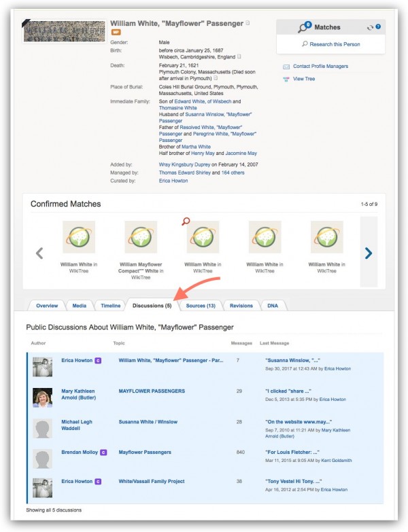Screen dimensions: 408x532
Task: Click the note icon after Wisbech birthplace
Action: (239, 56)
